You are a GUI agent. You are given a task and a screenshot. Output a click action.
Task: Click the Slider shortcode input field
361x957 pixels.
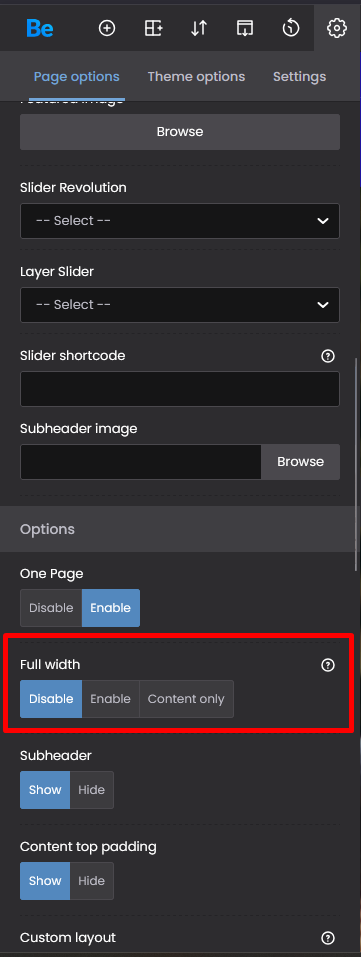(180, 389)
